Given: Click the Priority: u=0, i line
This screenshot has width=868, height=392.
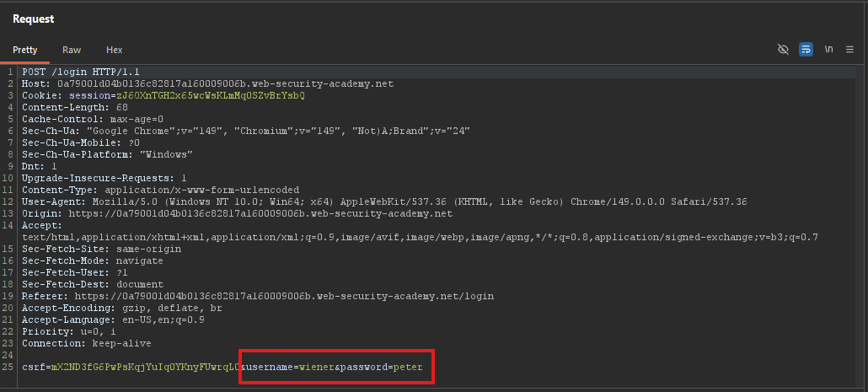Looking at the screenshot, I should coord(68,331).
